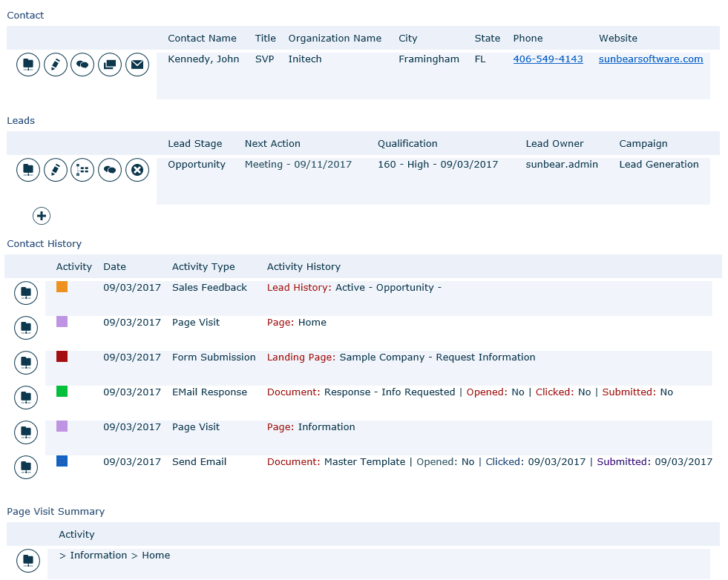Viewport: 728px width, 580px height.
Task: Select the 'Lead Generation' campaign cell
Action: click(659, 164)
